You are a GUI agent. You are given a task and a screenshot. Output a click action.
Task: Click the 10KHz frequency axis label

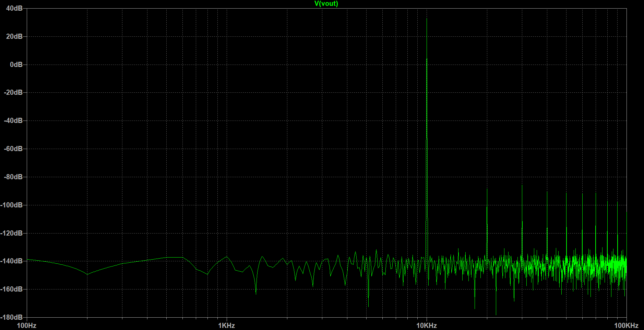[x=427, y=326]
